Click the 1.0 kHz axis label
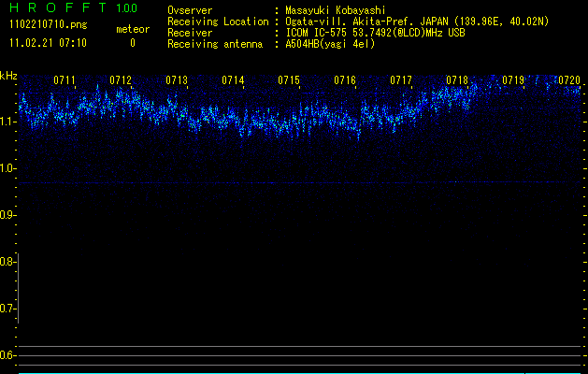 pyautogui.click(x=8, y=168)
